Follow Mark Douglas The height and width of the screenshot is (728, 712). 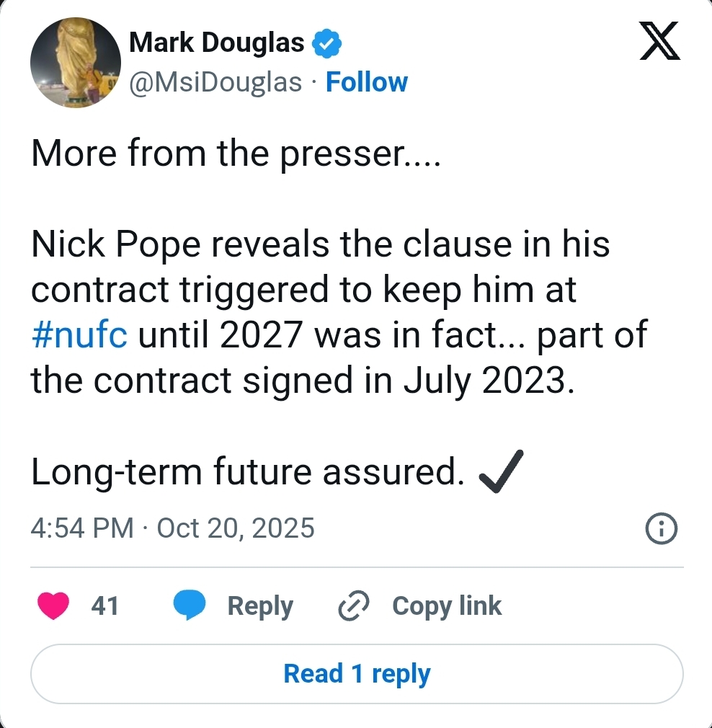click(367, 82)
